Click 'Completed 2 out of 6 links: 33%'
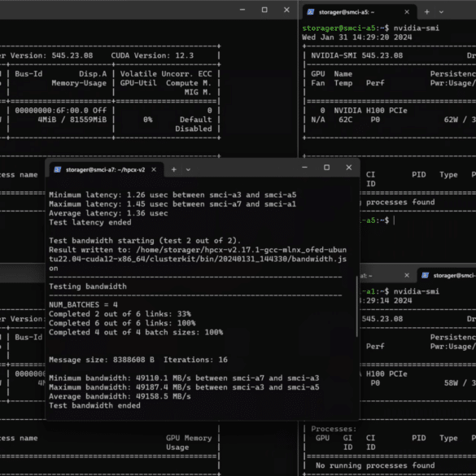476x476 pixels. click(120, 314)
